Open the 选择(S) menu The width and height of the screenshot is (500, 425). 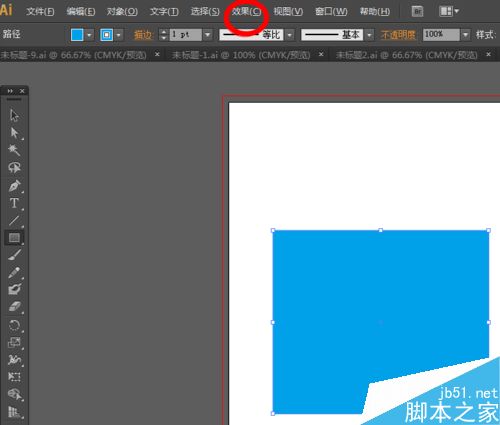tap(205, 12)
